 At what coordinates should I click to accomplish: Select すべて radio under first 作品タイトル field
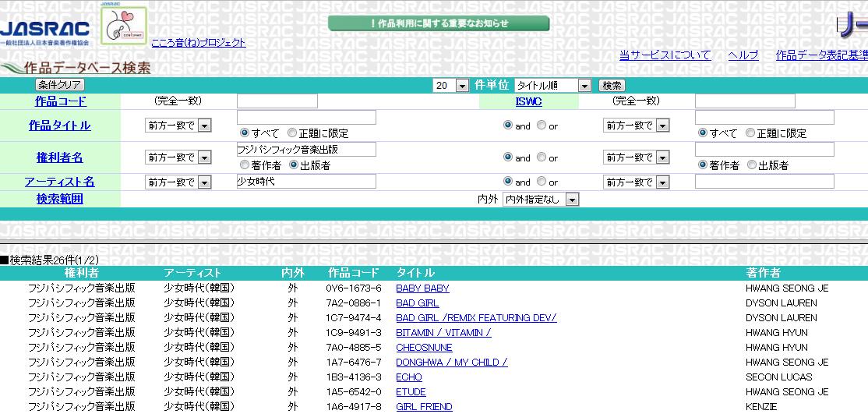[244, 133]
